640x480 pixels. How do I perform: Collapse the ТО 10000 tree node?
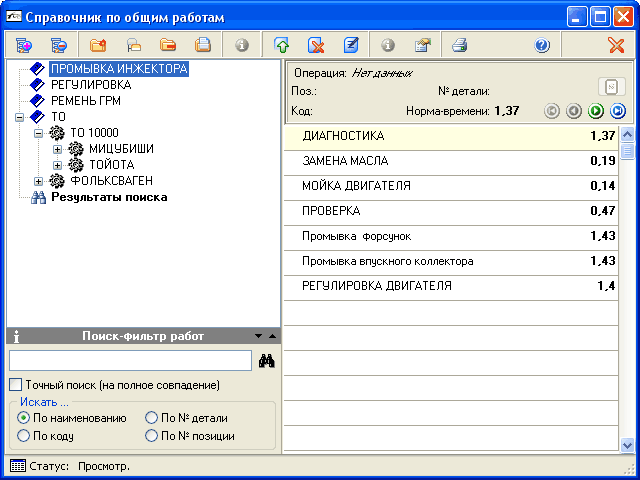pyautogui.click(x=39, y=133)
